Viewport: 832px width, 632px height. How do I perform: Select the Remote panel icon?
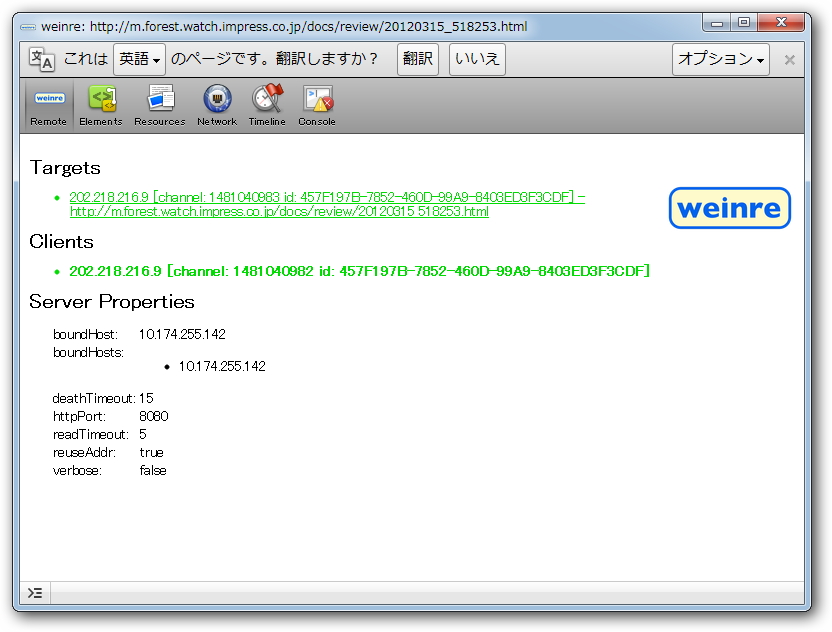48,104
